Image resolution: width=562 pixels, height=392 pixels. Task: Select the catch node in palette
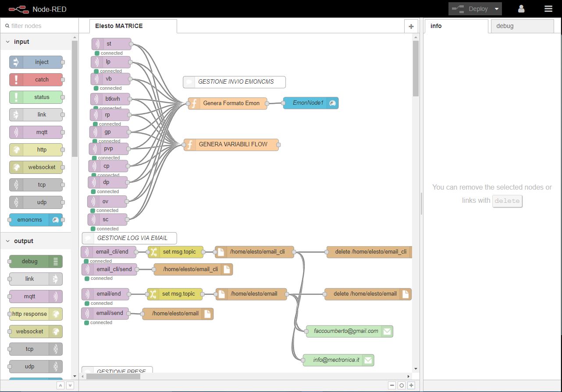(x=36, y=80)
